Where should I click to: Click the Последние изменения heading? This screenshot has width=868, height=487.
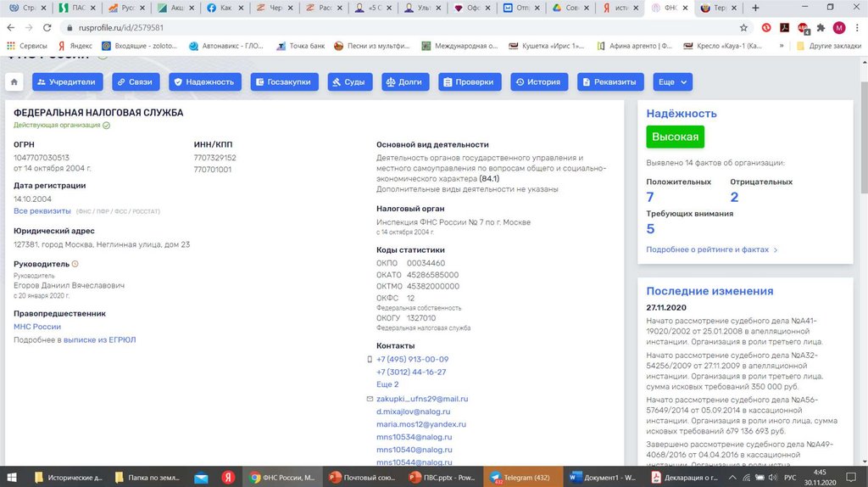(x=709, y=291)
